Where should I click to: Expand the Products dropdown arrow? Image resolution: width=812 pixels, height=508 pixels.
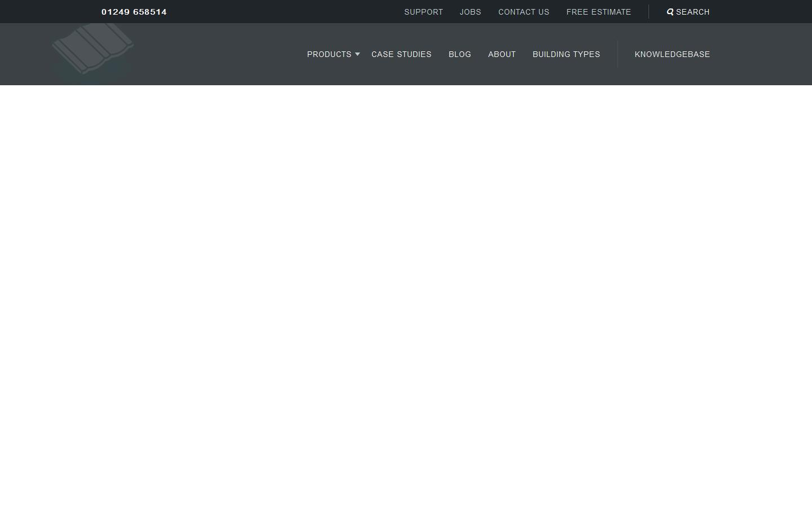click(358, 54)
